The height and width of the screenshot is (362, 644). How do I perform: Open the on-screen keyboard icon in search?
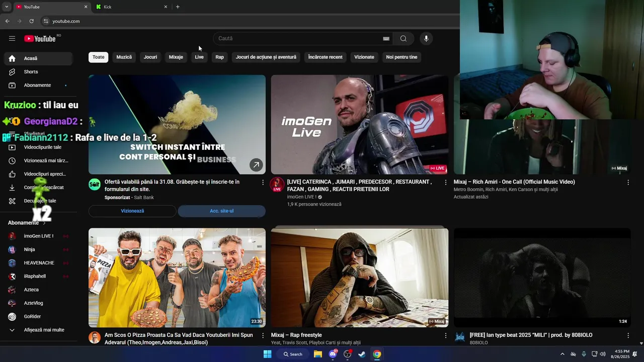tap(386, 39)
